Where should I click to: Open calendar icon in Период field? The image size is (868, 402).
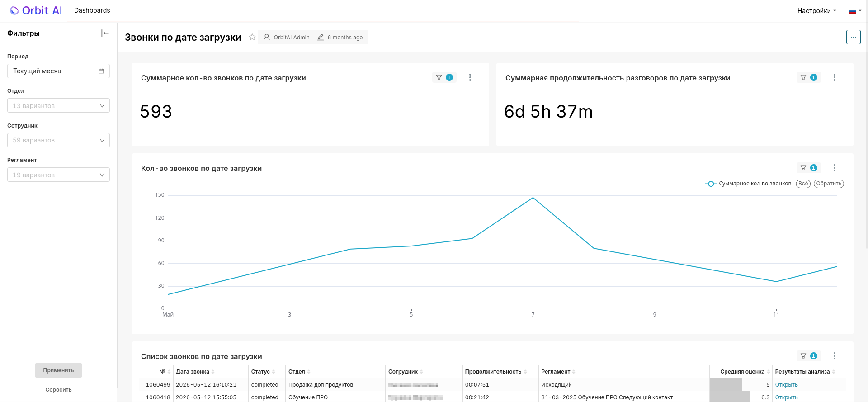[x=101, y=71]
